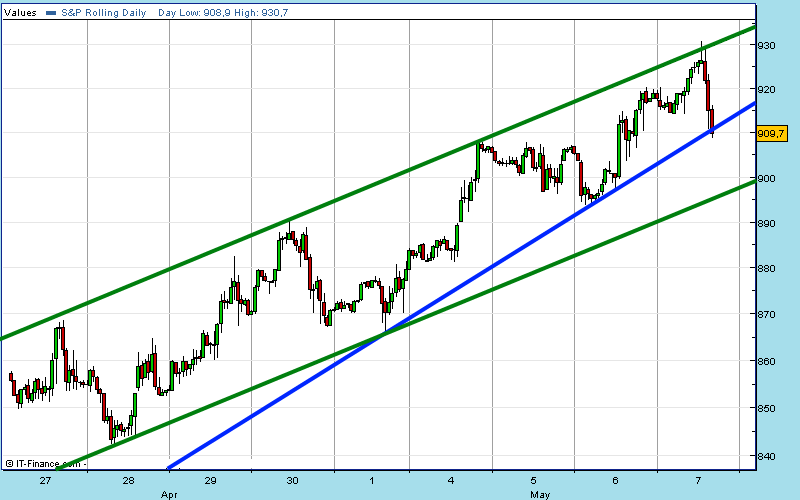Click the 880 price axis label
800x500 pixels.
pyautogui.click(x=766, y=268)
